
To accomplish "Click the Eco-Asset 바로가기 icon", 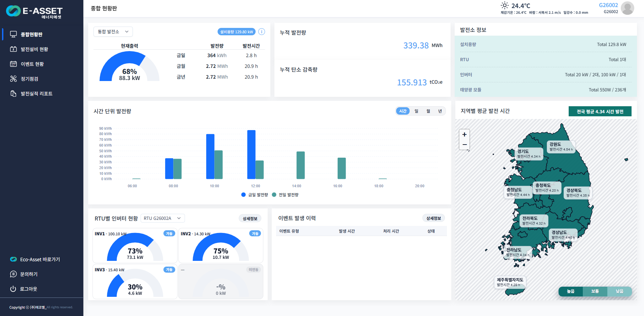I will pyautogui.click(x=13, y=259).
